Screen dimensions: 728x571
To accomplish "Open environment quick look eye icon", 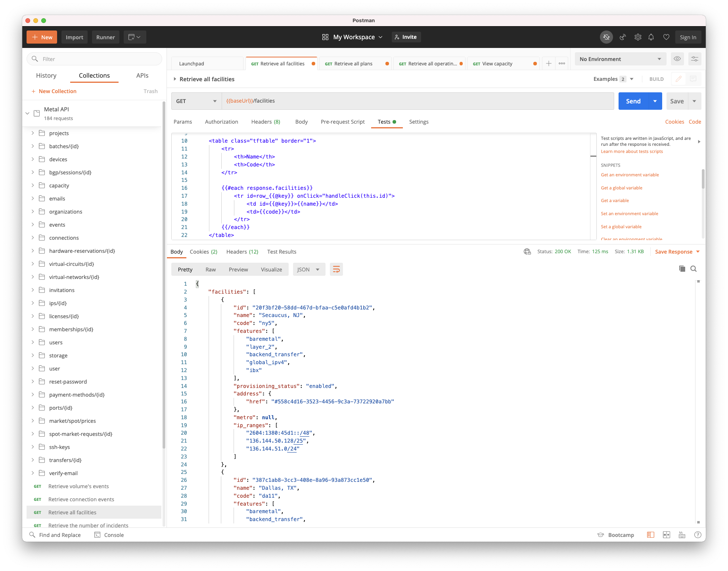I will pos(677,59).
